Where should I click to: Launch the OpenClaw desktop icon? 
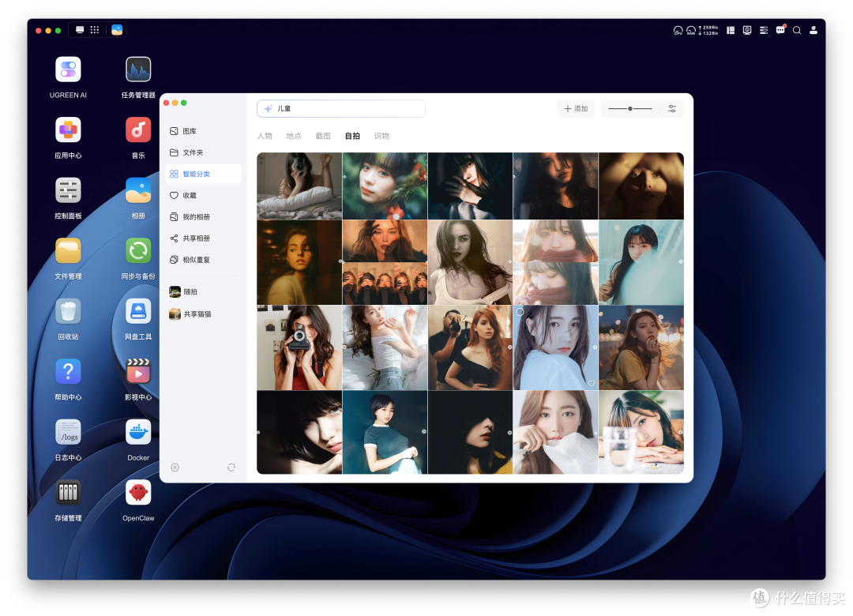(138, 493)
